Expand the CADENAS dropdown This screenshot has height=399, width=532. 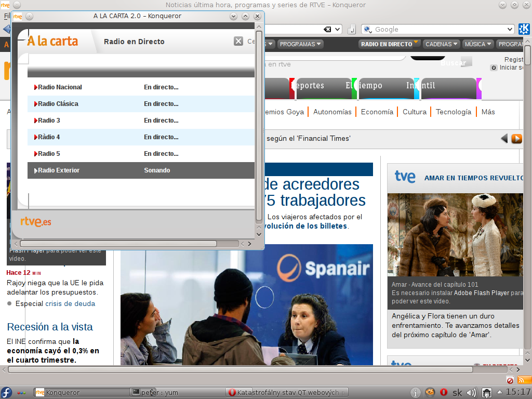pos(442,44)
